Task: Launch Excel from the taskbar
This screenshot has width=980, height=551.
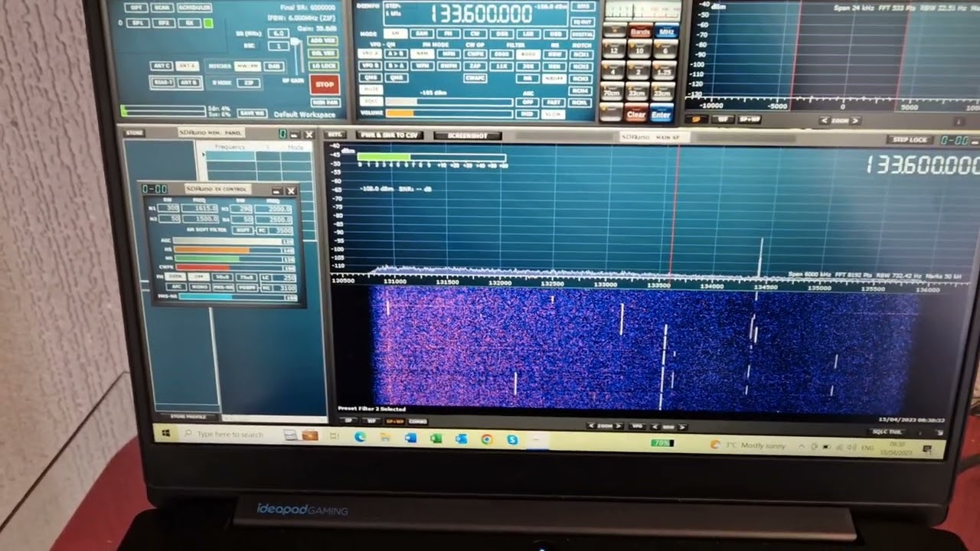Action: [x=436, y=439]
